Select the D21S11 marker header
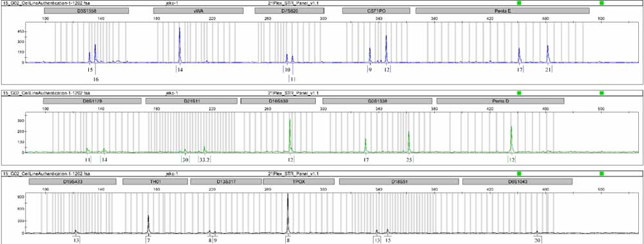 point(191,100)
